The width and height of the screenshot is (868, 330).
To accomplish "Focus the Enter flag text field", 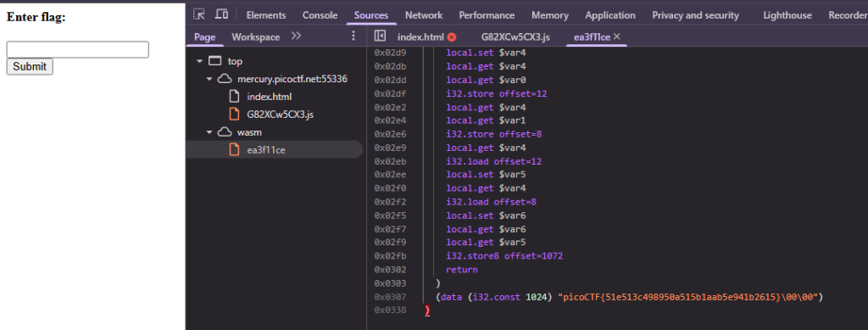I will 77,49.
